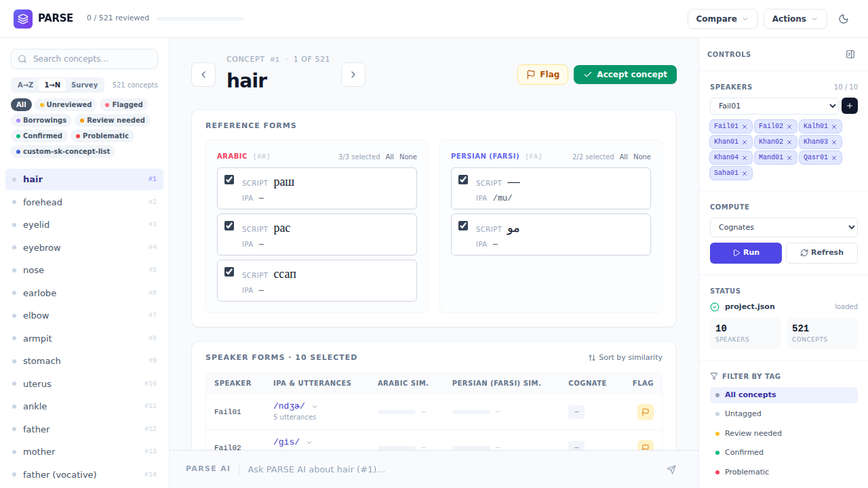This screenshot has height=488, width=868.
Task: Open the Compare dropdown
Action: coord(723,19)
